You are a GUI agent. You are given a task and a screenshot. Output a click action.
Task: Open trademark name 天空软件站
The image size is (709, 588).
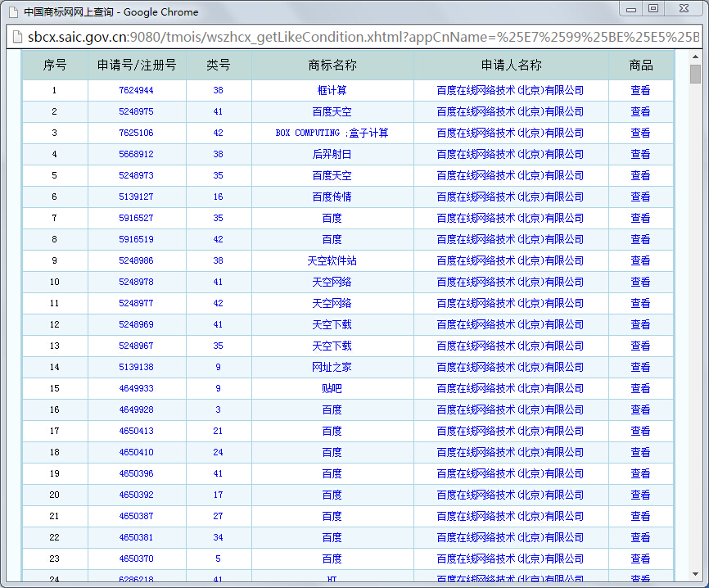[332, 260]
